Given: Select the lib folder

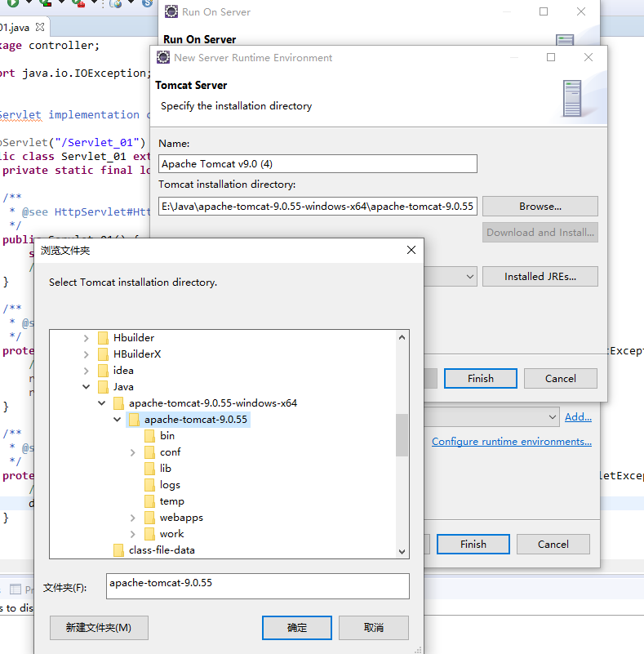Looking at the screenshot, I should [166, 469].
